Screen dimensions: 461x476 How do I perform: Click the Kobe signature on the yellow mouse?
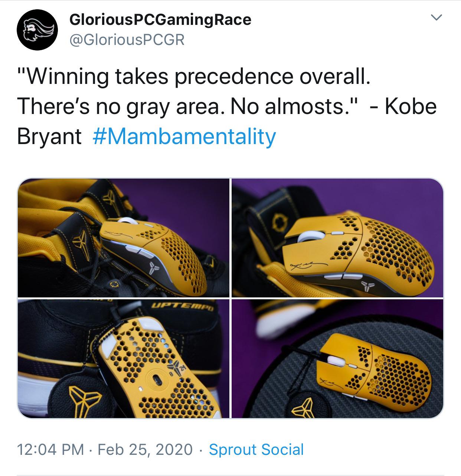(x=307, y=265)
